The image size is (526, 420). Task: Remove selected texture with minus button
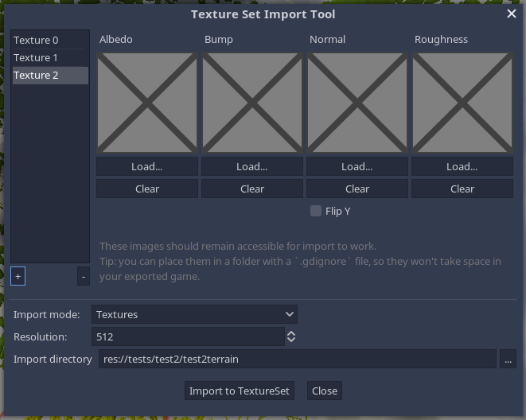coord(84,276)
